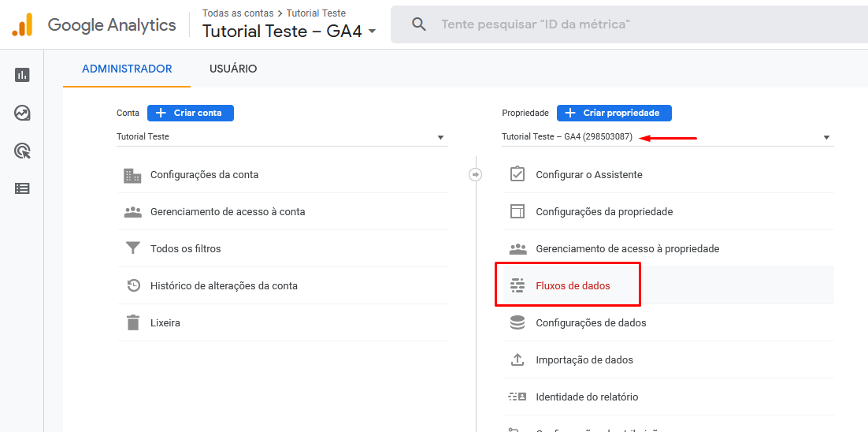
Task: Open Configure list icon in left sidebar
Action: click(x=22, y=188)
